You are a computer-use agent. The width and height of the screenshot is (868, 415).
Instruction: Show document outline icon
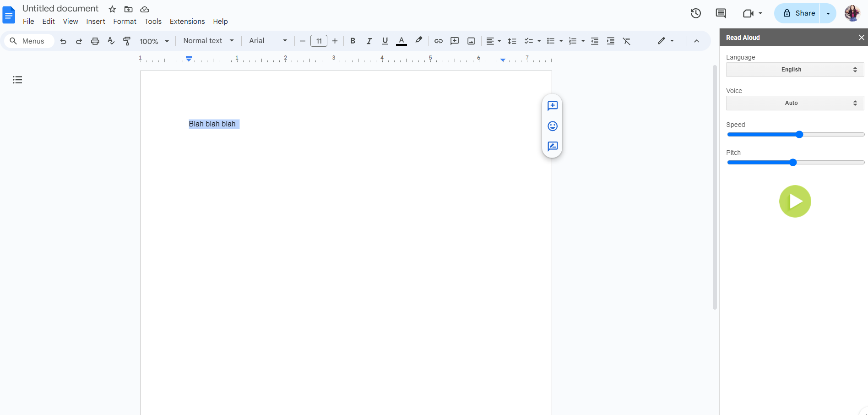[x=17, y=80]
